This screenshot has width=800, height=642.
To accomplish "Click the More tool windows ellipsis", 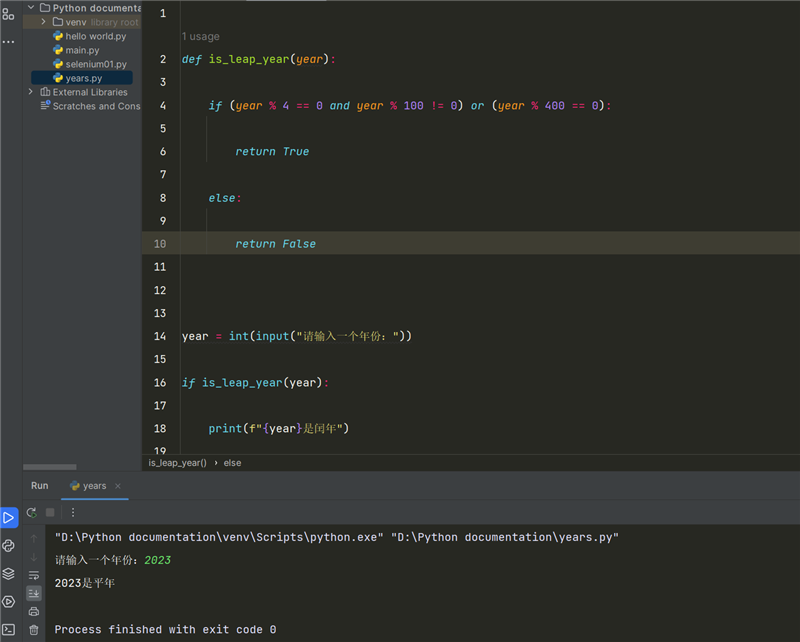I will click(8, 42).
